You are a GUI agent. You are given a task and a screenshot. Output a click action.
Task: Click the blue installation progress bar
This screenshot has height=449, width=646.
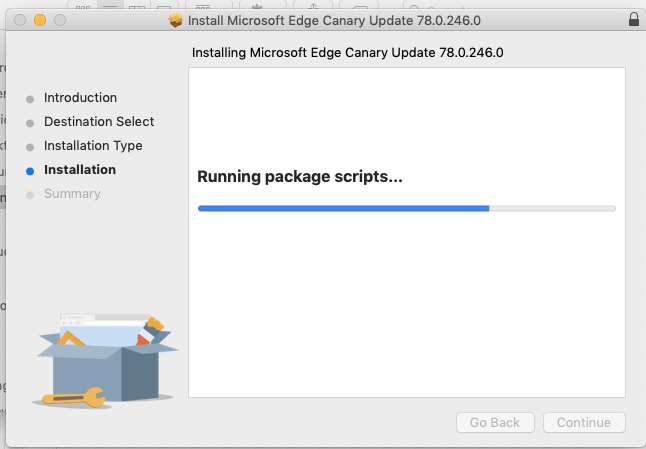point(407,208)
